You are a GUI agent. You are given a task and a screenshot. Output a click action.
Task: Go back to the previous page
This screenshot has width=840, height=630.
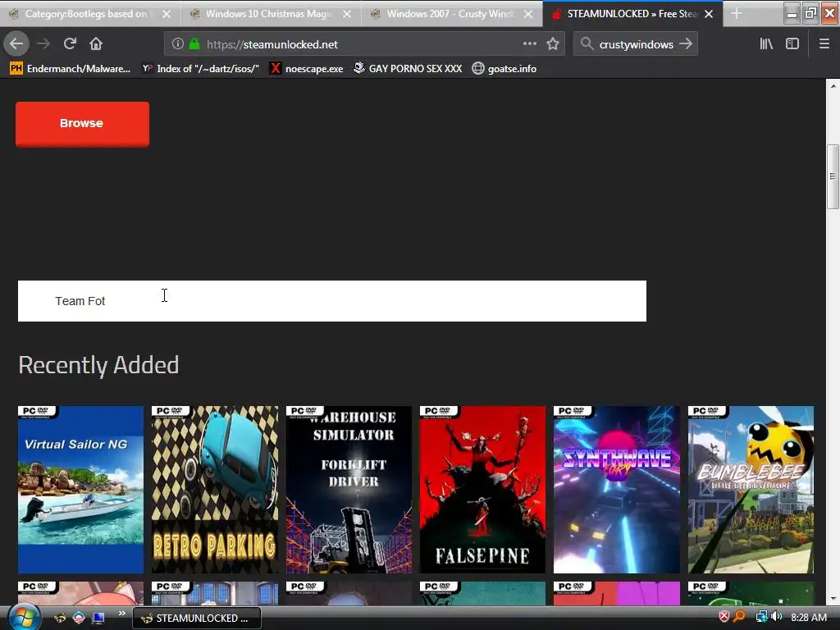[16, 44]
